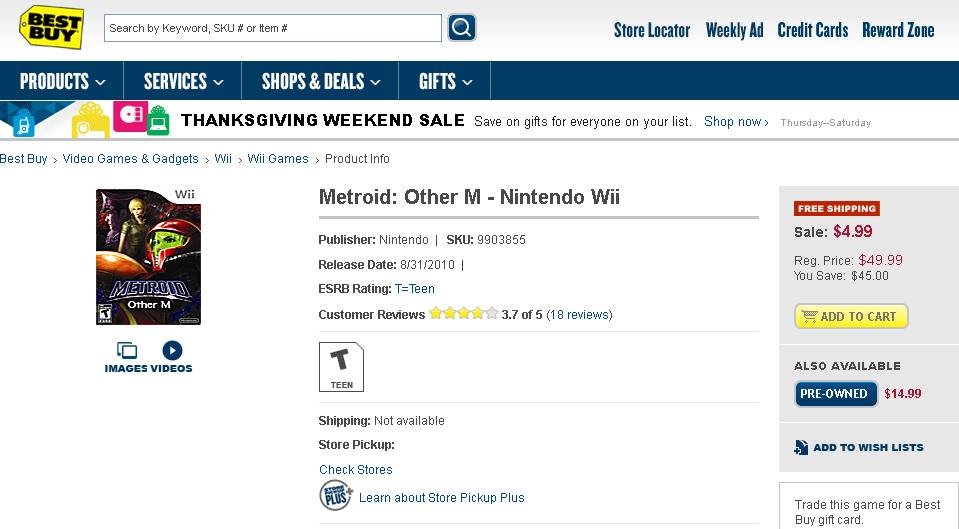Go to Weekly Ad page

coord(734,30)
